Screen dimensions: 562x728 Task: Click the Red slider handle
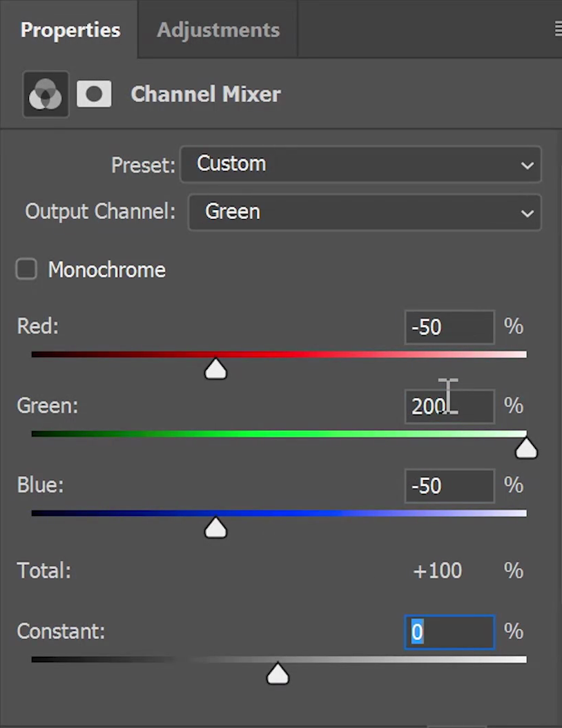pyautogui.click(x=216, y=369)
